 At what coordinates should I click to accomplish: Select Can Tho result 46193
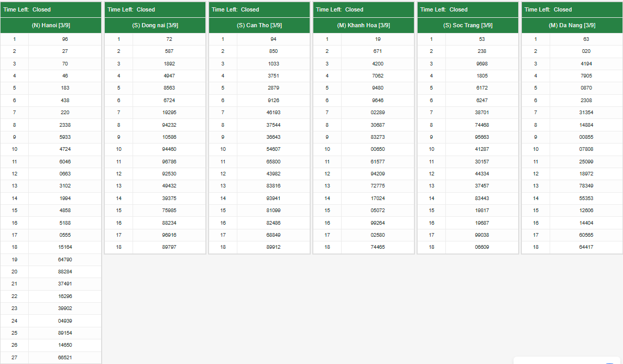tap(274, 113)
